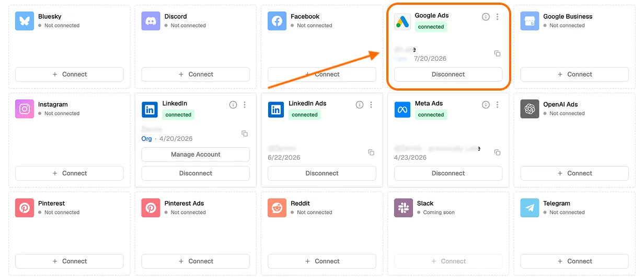
Task: Open info icon on LinkedIn card
Action: pyautogui.click(x=233, y=105)
